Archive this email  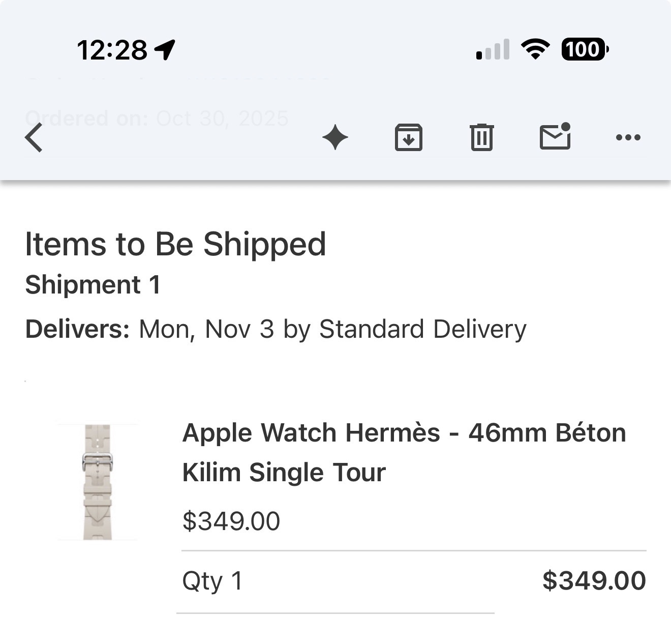pyautogui.click(x=409, y=138)
